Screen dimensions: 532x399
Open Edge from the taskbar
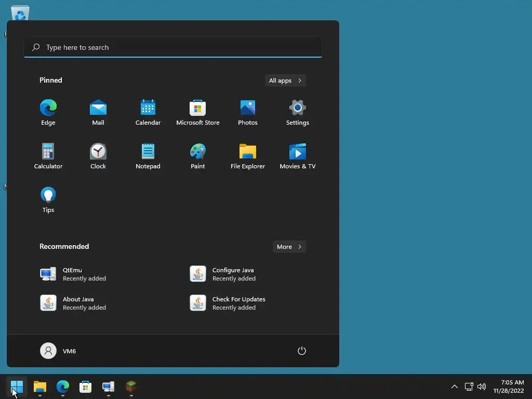coord(62,386)
